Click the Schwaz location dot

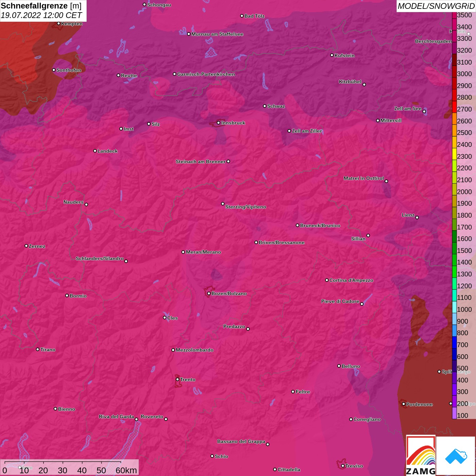265,106
